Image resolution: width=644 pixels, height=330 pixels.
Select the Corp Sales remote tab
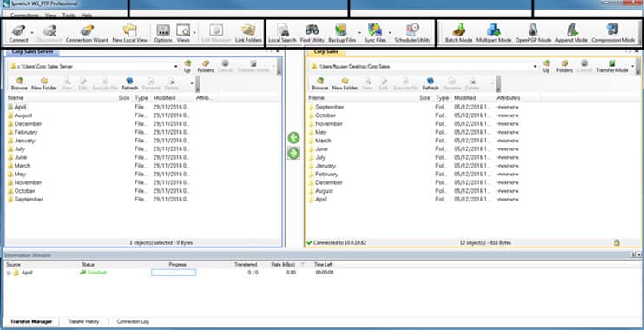[326, 52]
